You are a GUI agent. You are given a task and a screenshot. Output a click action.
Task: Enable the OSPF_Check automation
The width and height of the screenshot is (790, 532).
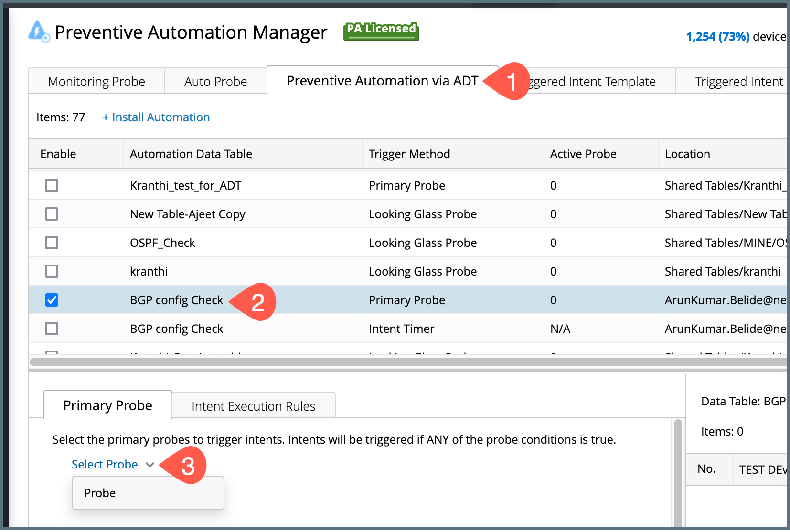pos(51,243)
